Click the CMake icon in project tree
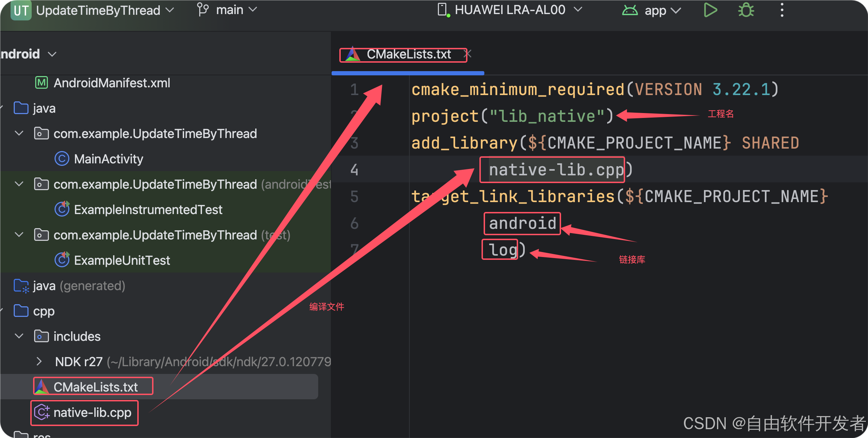This screenshot has height=438, width=868. pos(42,387)
